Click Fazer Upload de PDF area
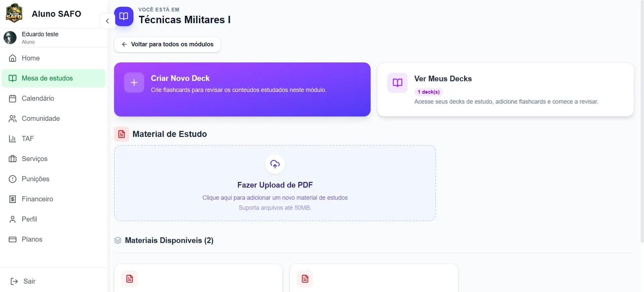Screen dimensions: 644x292 click(x=275, y=183)
